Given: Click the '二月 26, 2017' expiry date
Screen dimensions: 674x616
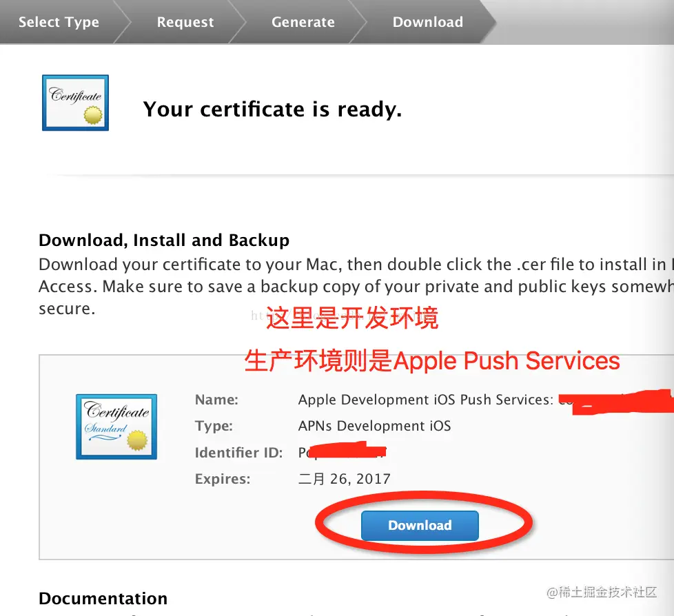Looking at the screenshot, I should pos(345,479).
